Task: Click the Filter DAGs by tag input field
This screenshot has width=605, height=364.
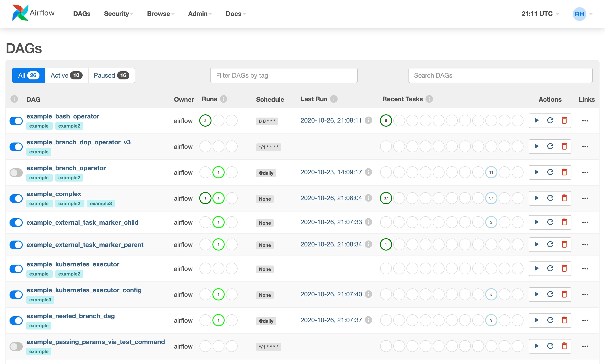Action: pos(283,75)
